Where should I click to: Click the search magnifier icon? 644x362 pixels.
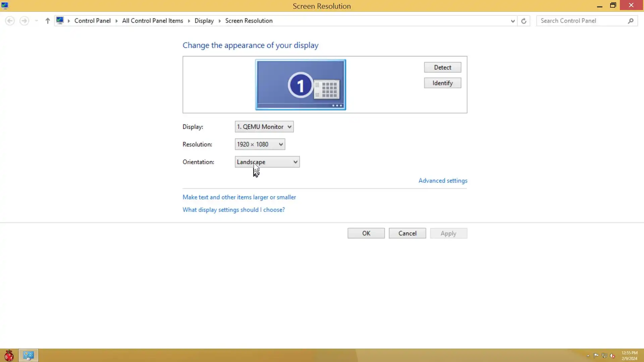pos(631,21)
